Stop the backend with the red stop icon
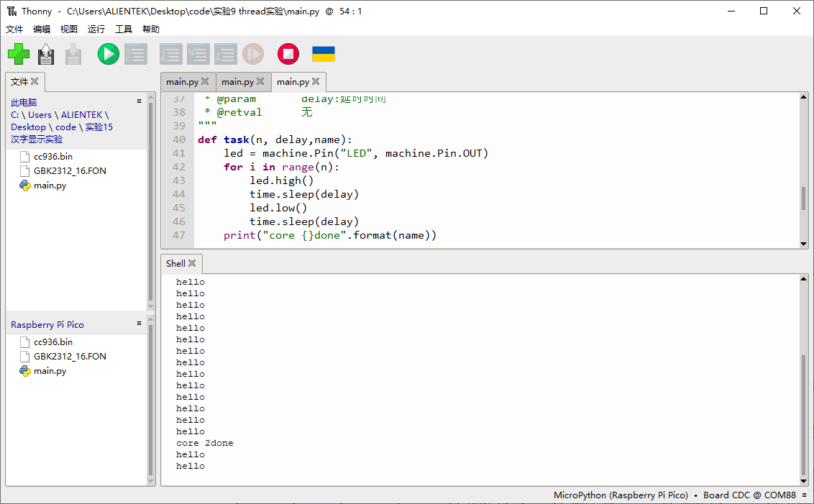 288,54
